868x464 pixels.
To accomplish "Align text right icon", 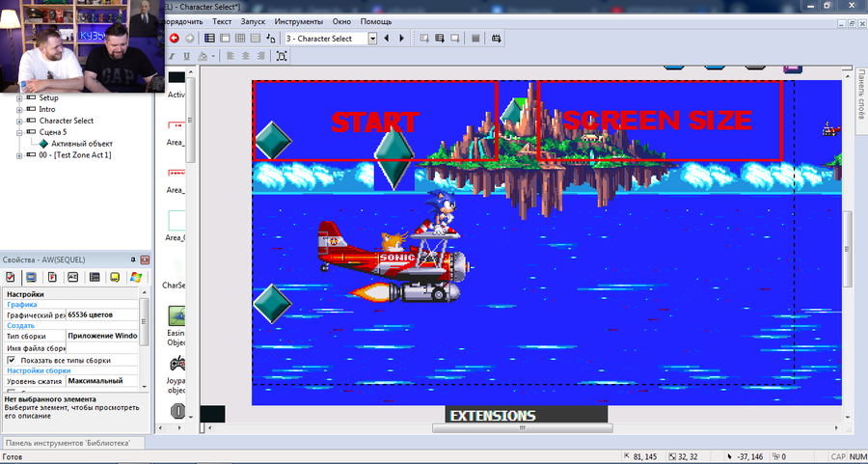I will (260, 56).
